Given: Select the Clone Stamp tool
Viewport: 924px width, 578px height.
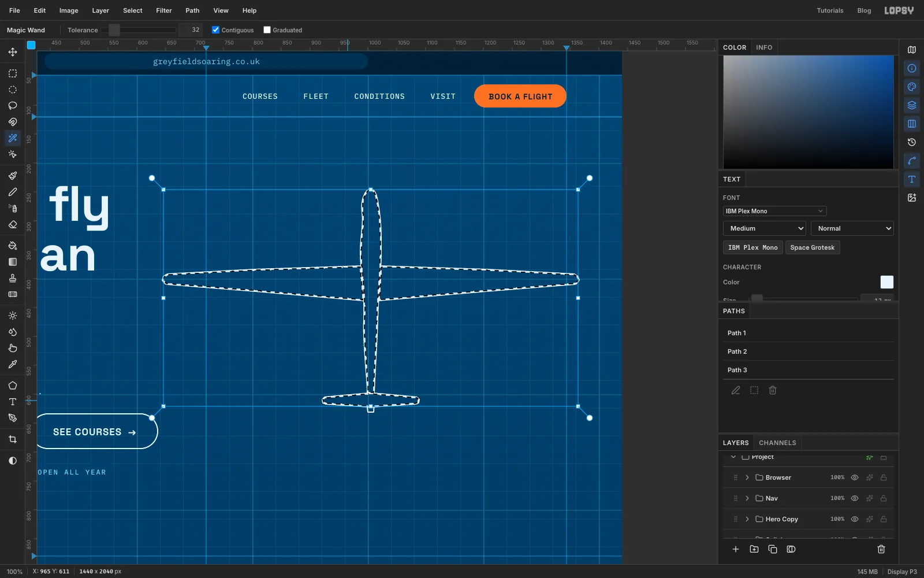Looking at the screenshot, I should (13, 278).
